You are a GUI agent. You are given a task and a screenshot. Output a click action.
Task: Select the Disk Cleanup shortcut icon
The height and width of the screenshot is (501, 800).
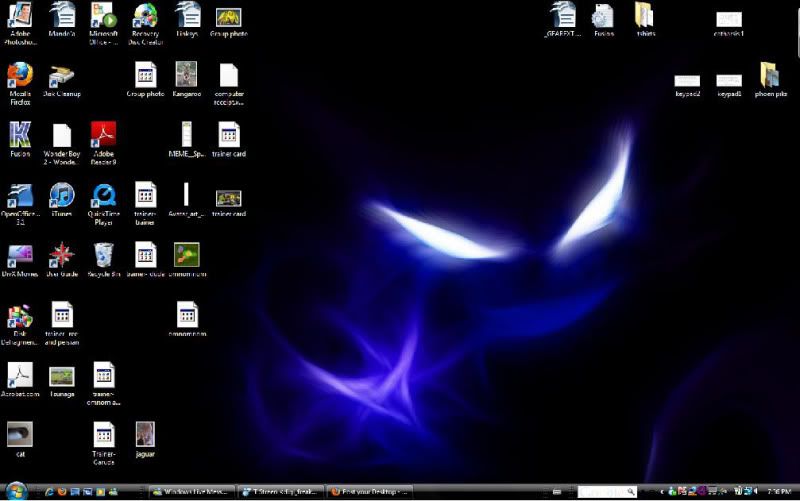62,77
